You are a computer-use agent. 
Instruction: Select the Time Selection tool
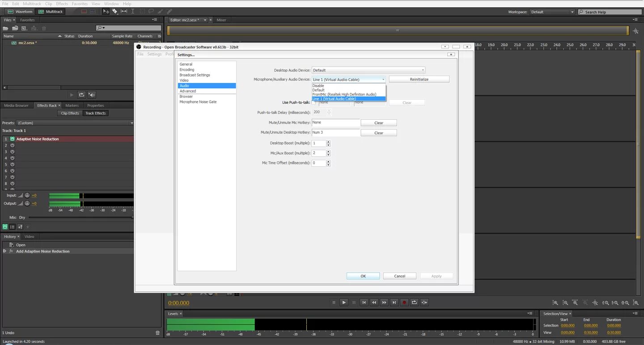[133, 11]
